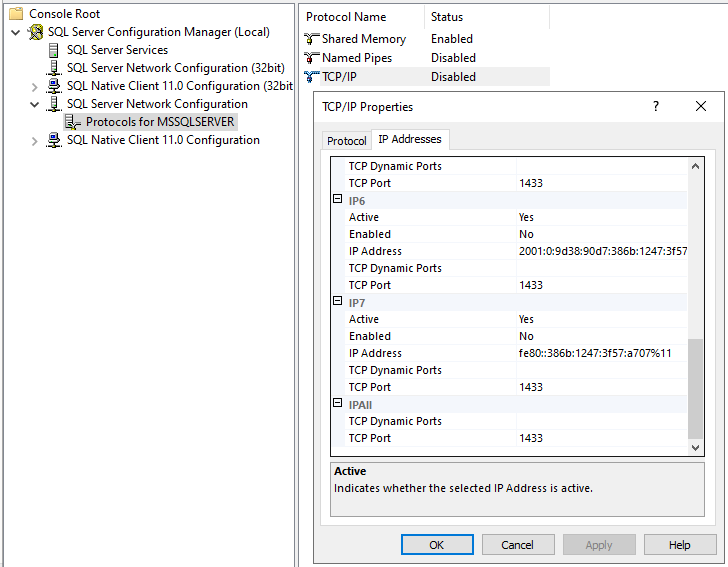Collapse the IP7 property group

coord(338,302)
